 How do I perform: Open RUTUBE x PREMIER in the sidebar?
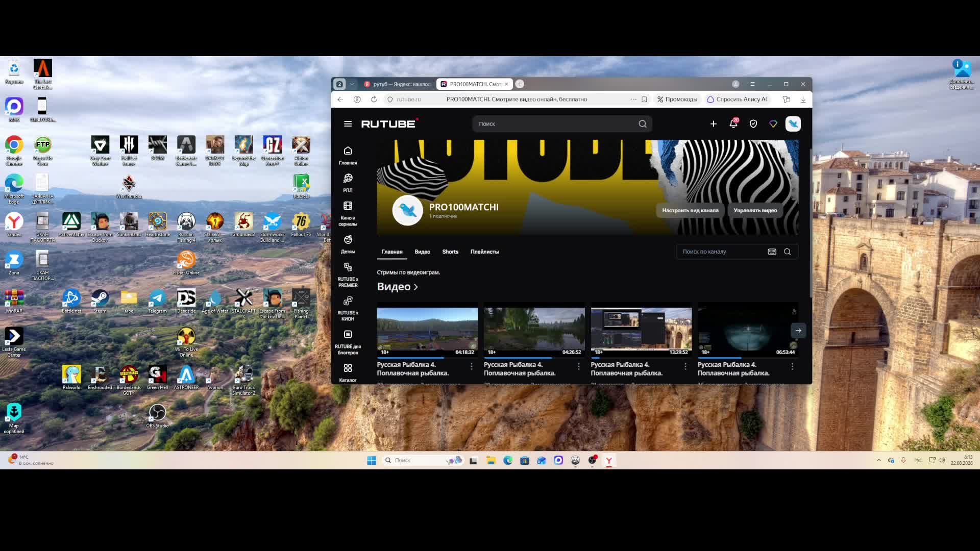point(348,275)
